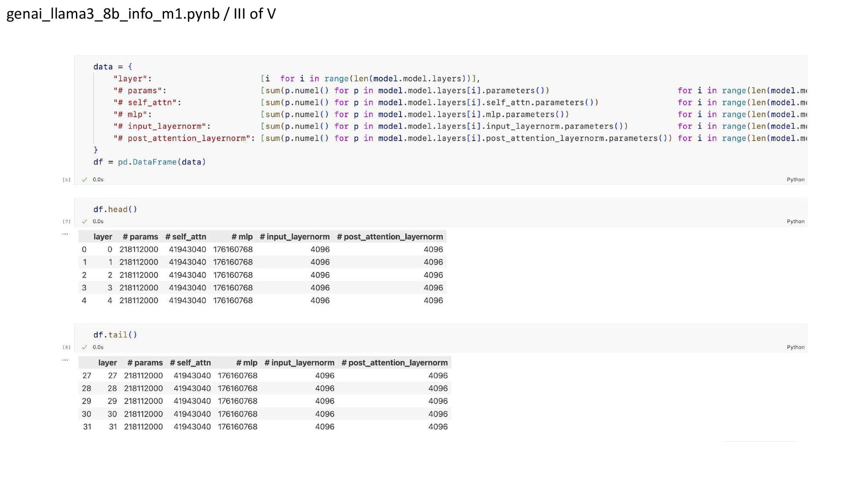Click '# params' column header in head table
Screen dimensions: 868x488
(x=140, y=237)
